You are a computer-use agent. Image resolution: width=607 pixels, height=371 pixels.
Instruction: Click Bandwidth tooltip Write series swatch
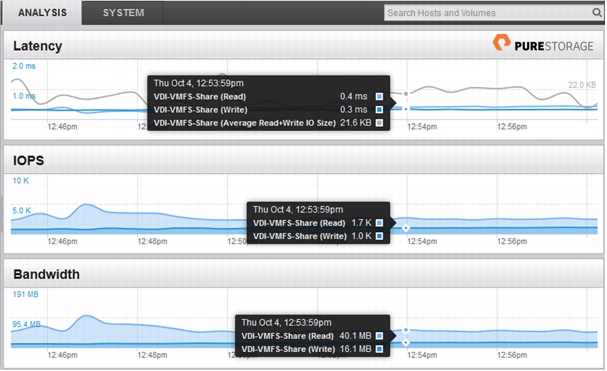[x=379, y=349]
